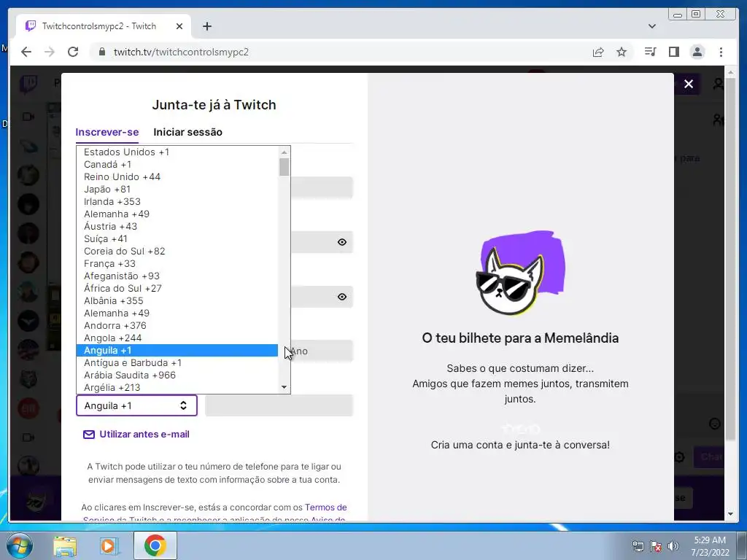
Task: Select França +33 option
Action: coord(177,264)
